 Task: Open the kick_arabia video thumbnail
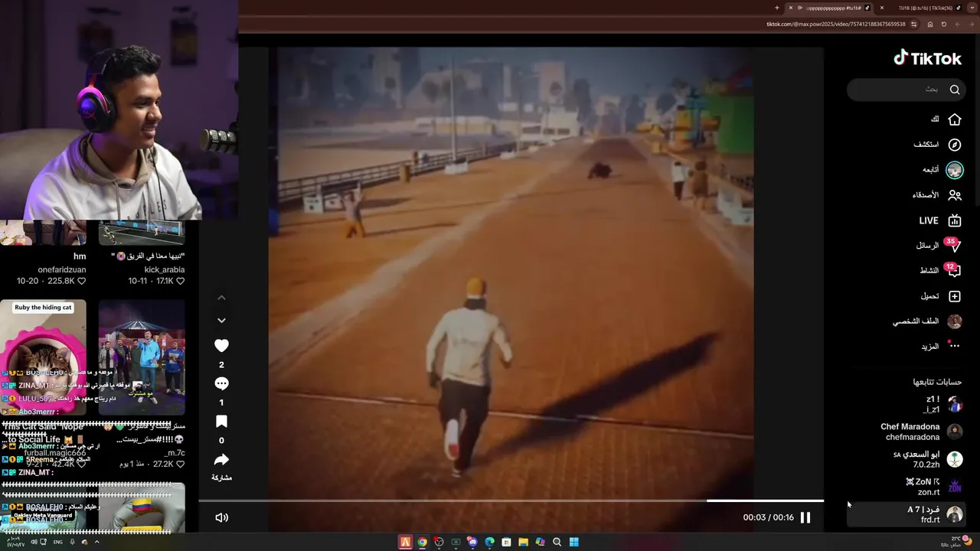click(142, 232)
